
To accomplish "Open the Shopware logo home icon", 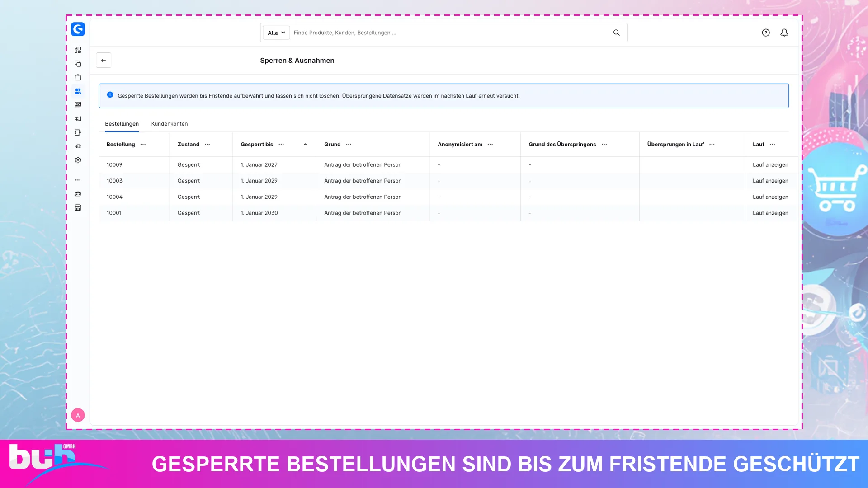I will pyautogui.click(x=78, y=29).
